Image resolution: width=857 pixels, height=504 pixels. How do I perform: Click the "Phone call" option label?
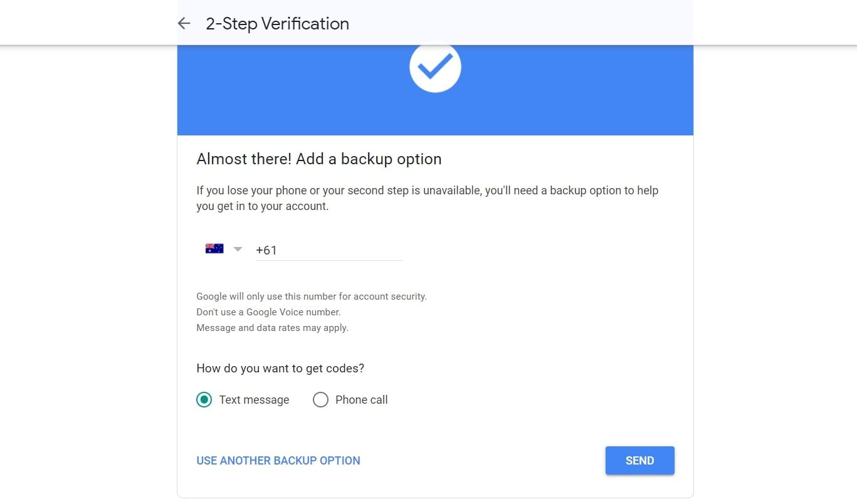[361, 400]
